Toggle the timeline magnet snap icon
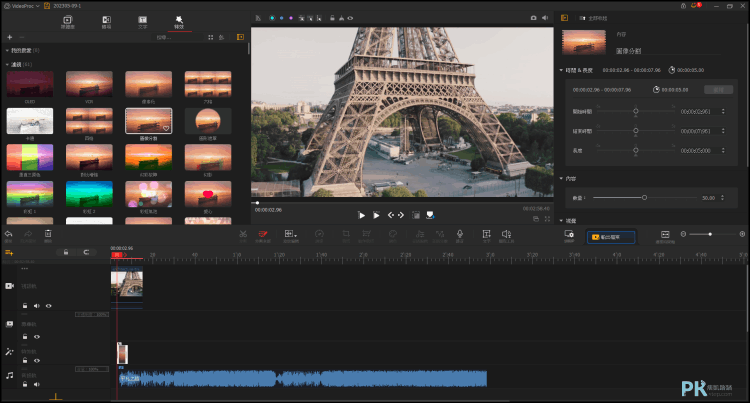Screen dimensions: 750x403 coord(86,252)
